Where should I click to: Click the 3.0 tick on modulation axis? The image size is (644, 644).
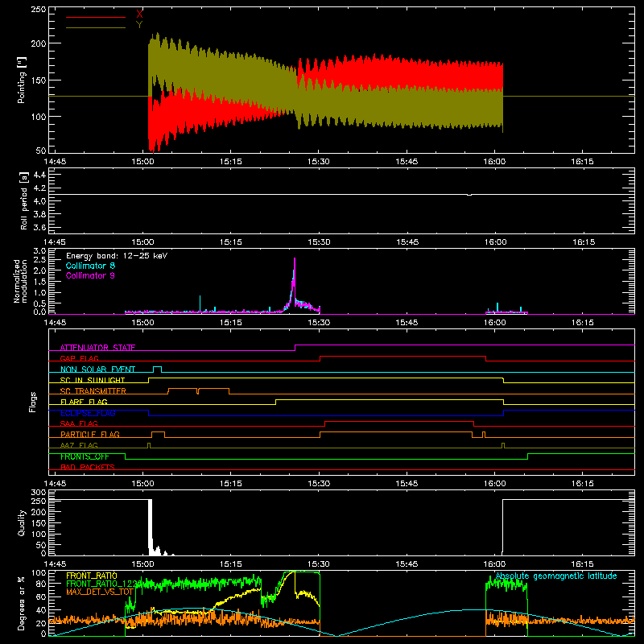(39, 251)
